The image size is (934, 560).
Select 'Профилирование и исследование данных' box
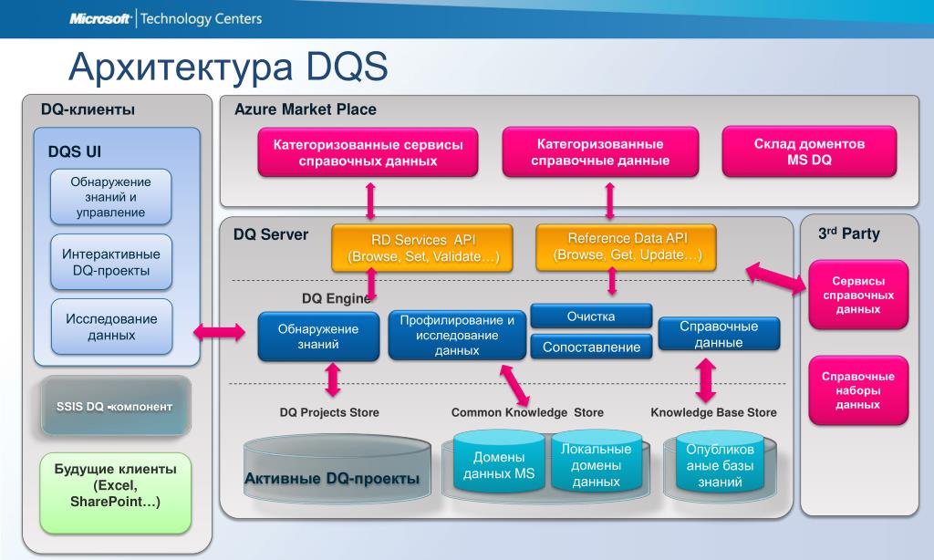(457, 335)
